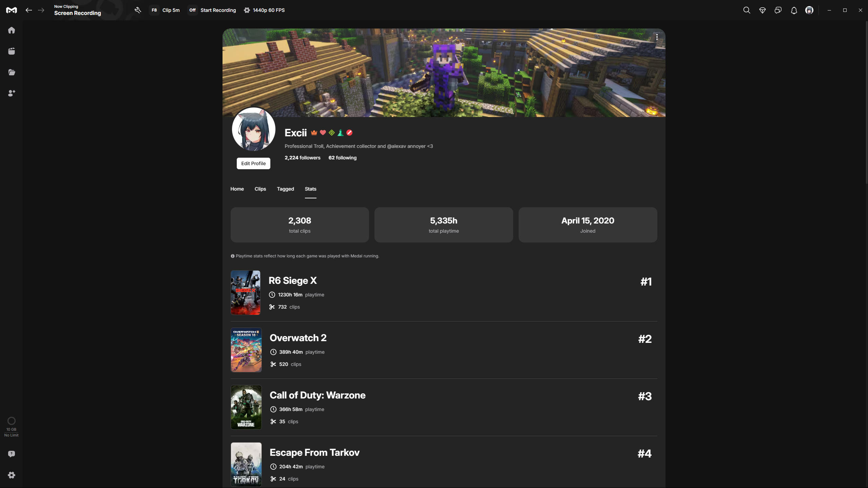Open the settings gear in the sidebar
The image size is (868, 488).
12,475
